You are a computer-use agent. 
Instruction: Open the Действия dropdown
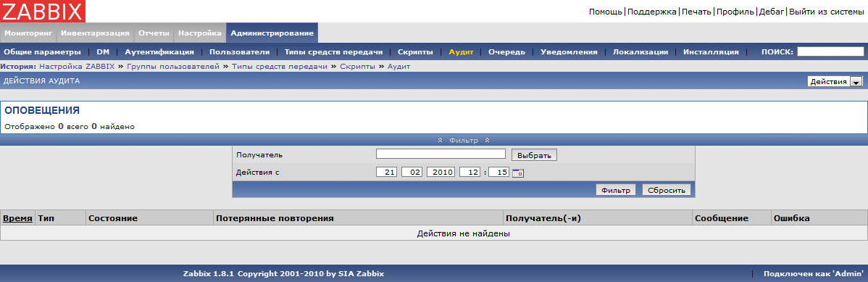(x=835, y=81)
